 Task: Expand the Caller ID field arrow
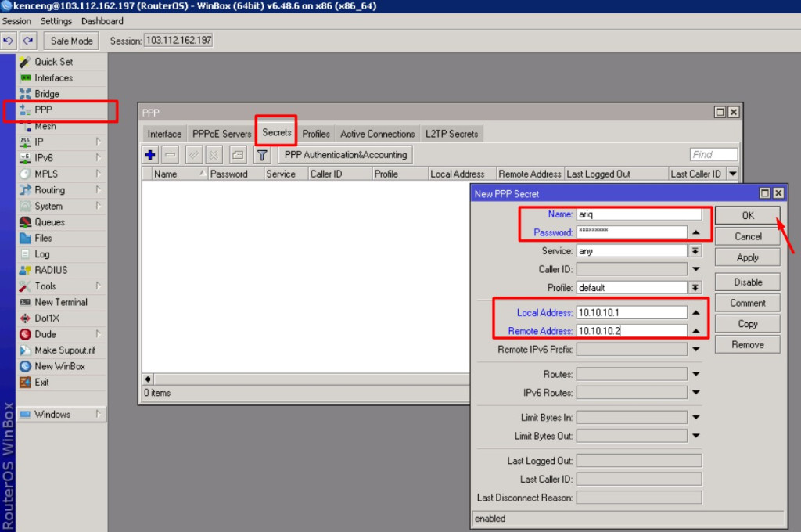[695, 269]
